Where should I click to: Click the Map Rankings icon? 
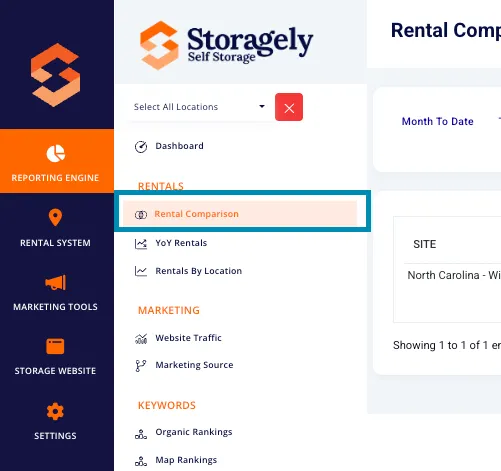[x=141, y=461]
